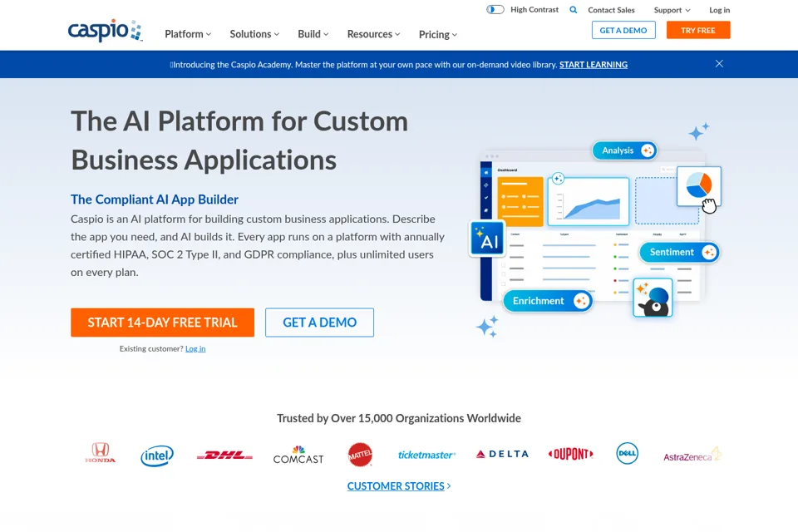
Task: Click the Caspio logo
Action: click(x=106, y=31)
